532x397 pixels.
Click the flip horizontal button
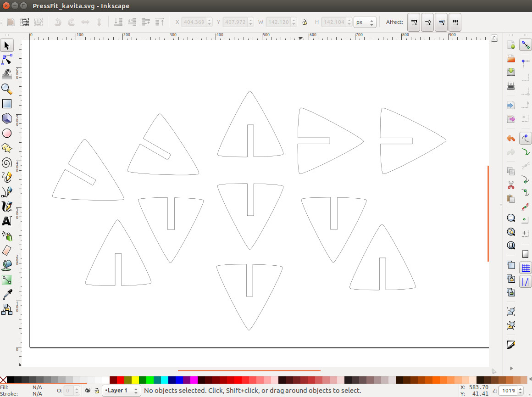(x=85, y=22)
